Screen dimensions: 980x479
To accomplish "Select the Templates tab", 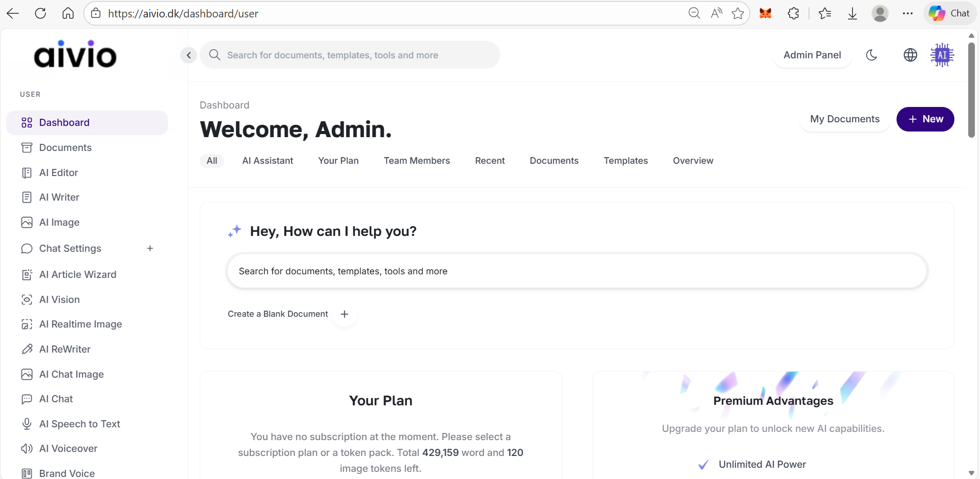I will pos(625,161).
